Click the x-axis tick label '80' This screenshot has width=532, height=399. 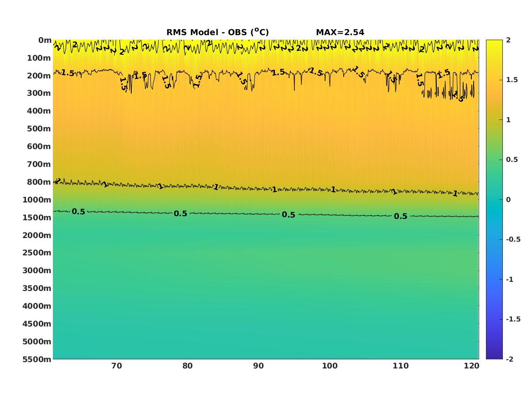tap(187, 366)
